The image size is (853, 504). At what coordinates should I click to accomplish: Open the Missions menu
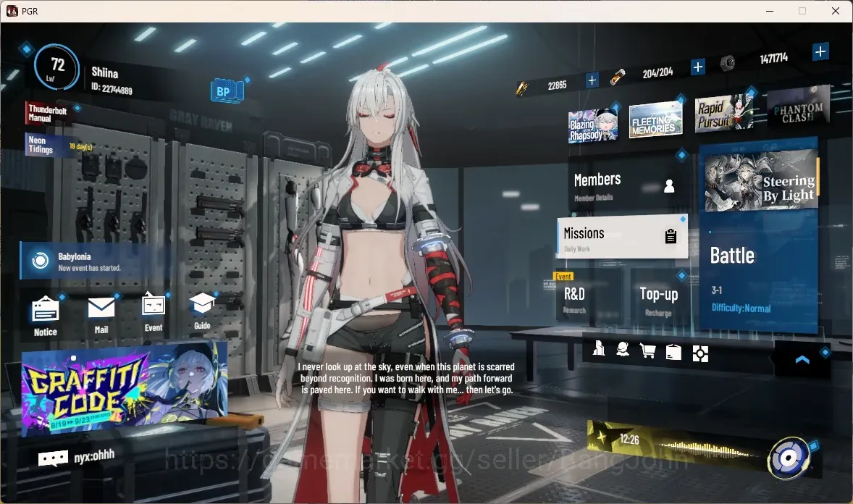622,238
